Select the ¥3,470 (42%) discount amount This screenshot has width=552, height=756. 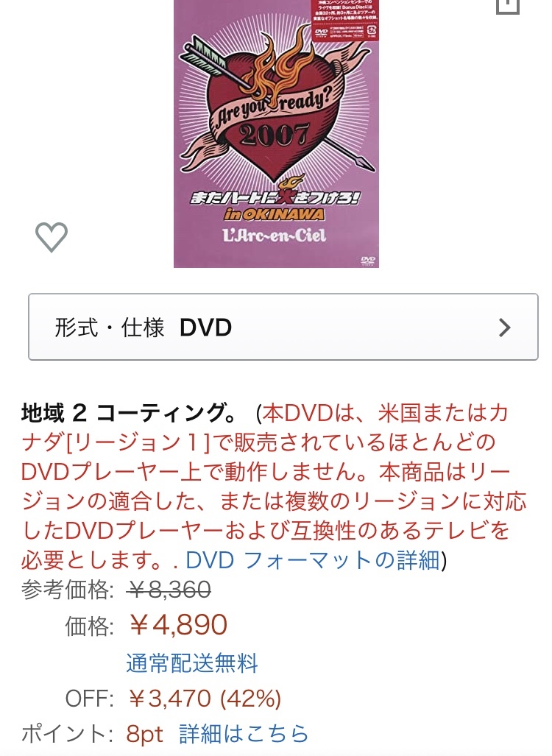205,698
